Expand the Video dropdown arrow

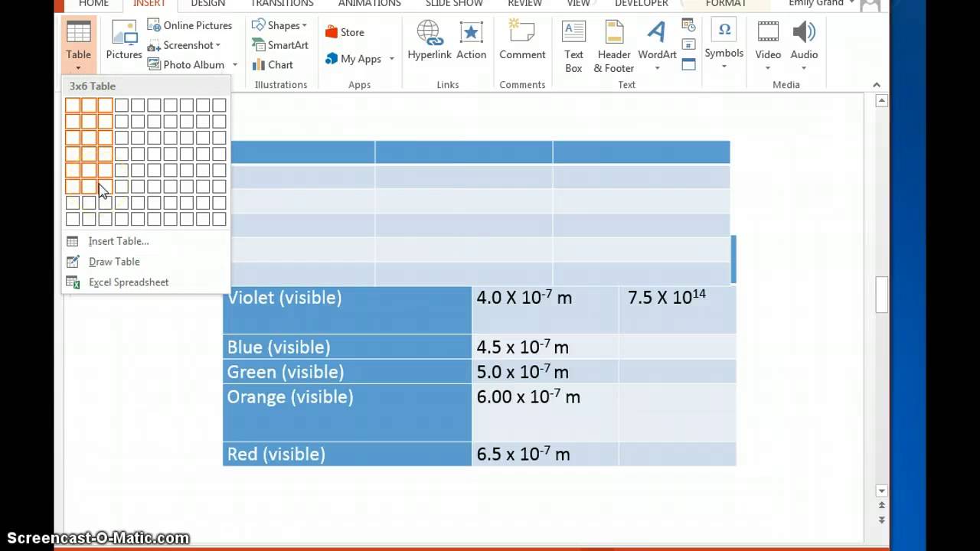769,68
